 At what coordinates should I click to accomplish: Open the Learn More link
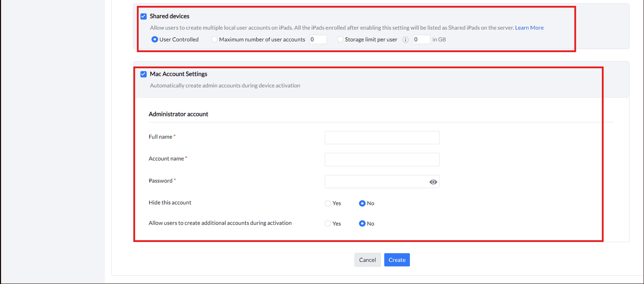tap(529, 28)
